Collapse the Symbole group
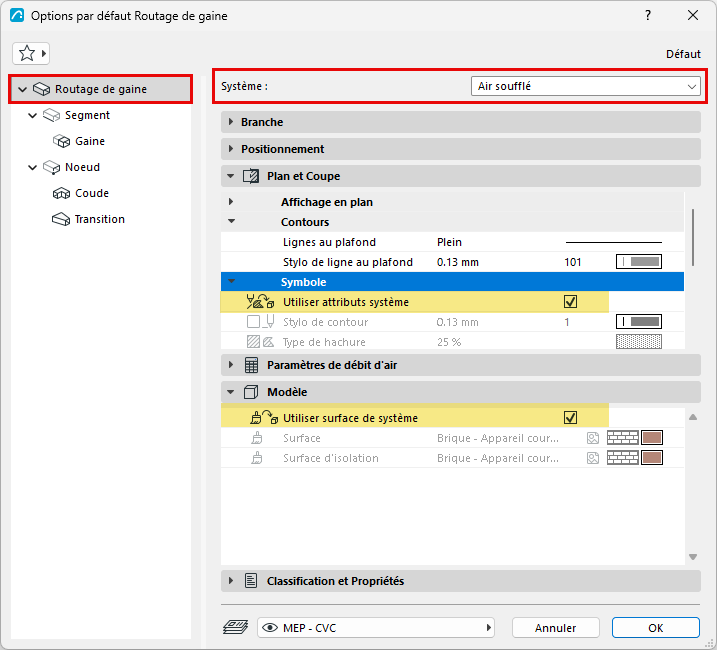The height and width of the screenshot is (650, 717). pos(231,281)
